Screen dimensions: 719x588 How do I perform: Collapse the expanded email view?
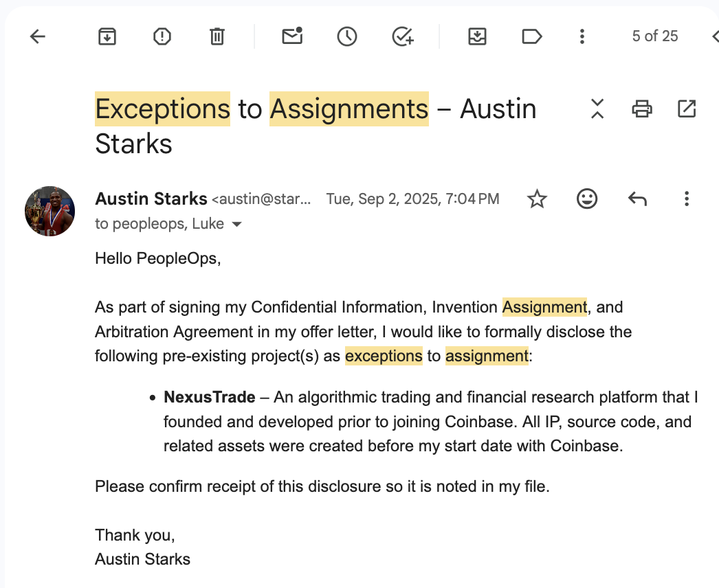[597, 109]
